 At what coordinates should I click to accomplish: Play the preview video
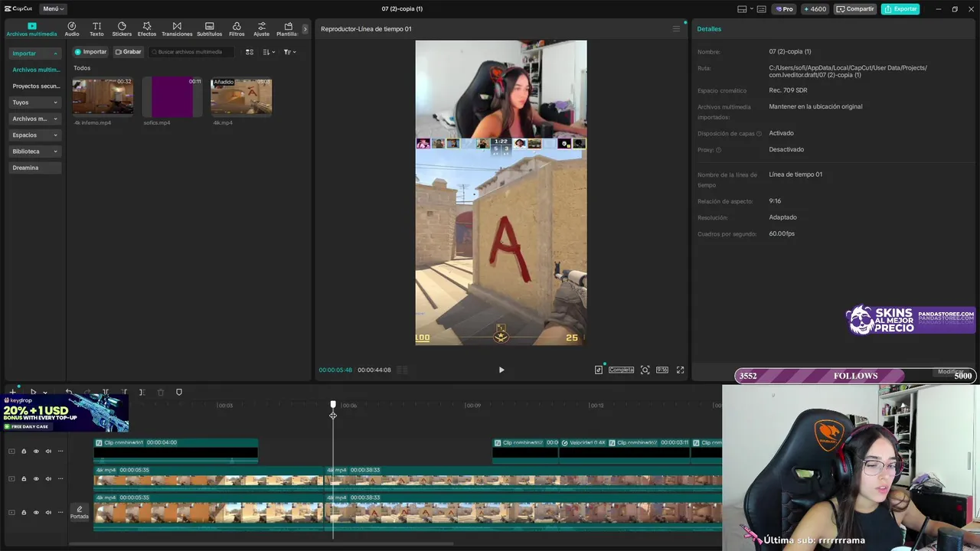(501, 370)
